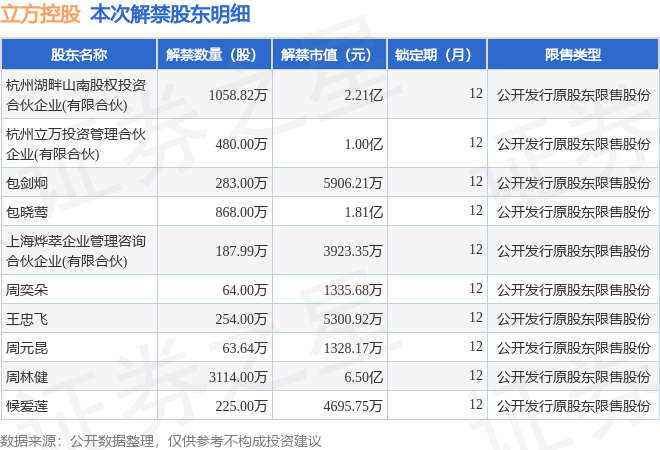Click shareholder name 周林健

(x=27, y=377)
